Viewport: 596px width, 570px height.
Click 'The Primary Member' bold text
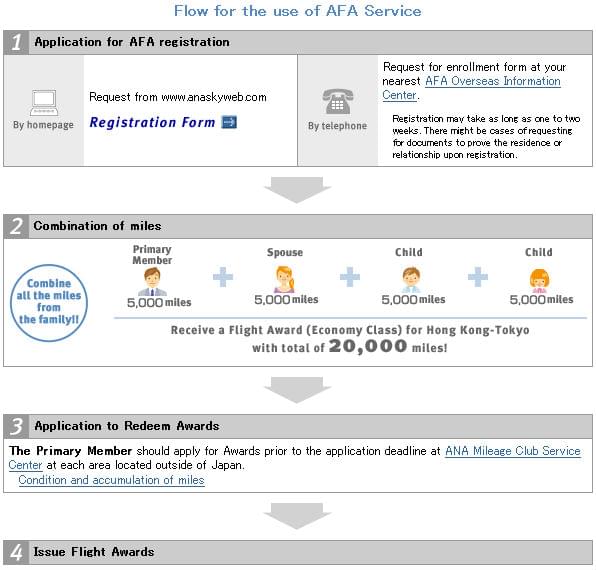point(71,451)
